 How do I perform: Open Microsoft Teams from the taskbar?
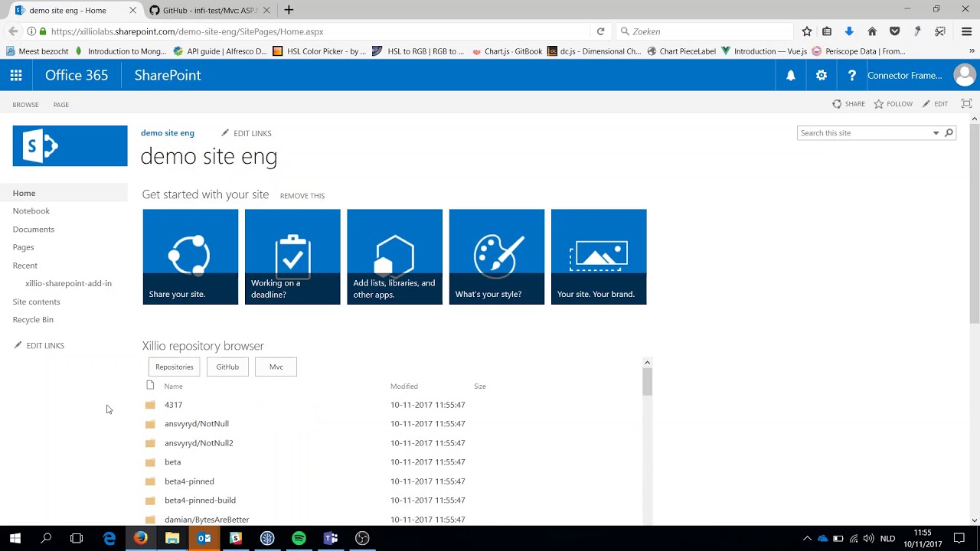331,538
